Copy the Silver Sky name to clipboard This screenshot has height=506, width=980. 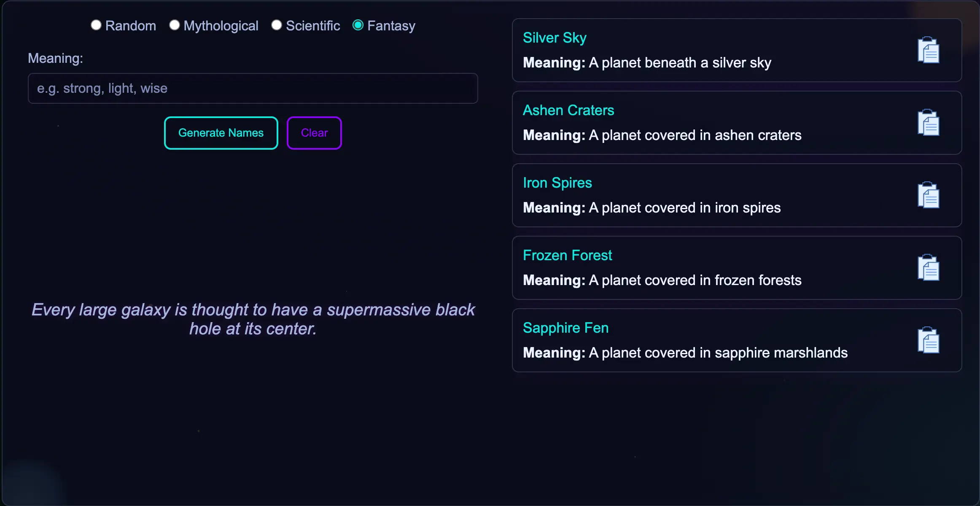point(929,50)
